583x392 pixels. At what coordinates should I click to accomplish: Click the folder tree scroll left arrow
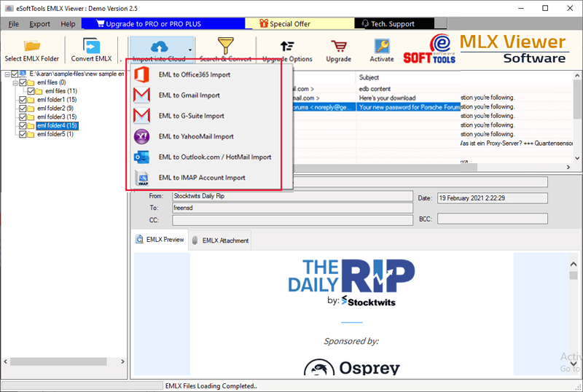pos(5,361)
